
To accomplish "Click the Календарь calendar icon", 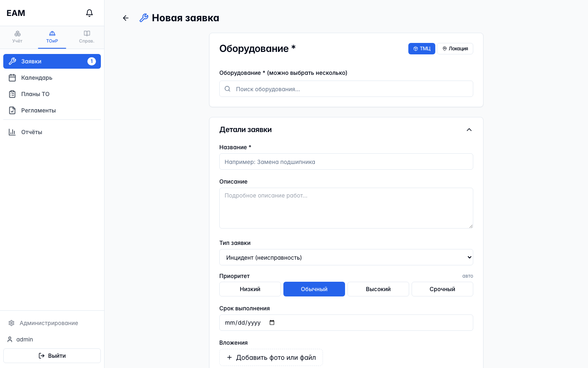I will (x=12, y=78).
